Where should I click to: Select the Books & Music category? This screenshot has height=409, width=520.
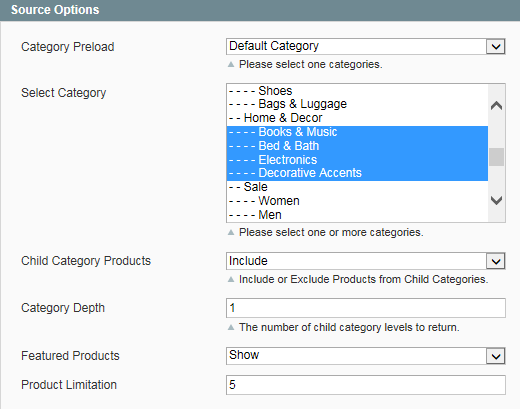pyautogui.click(x=357, y=132)
